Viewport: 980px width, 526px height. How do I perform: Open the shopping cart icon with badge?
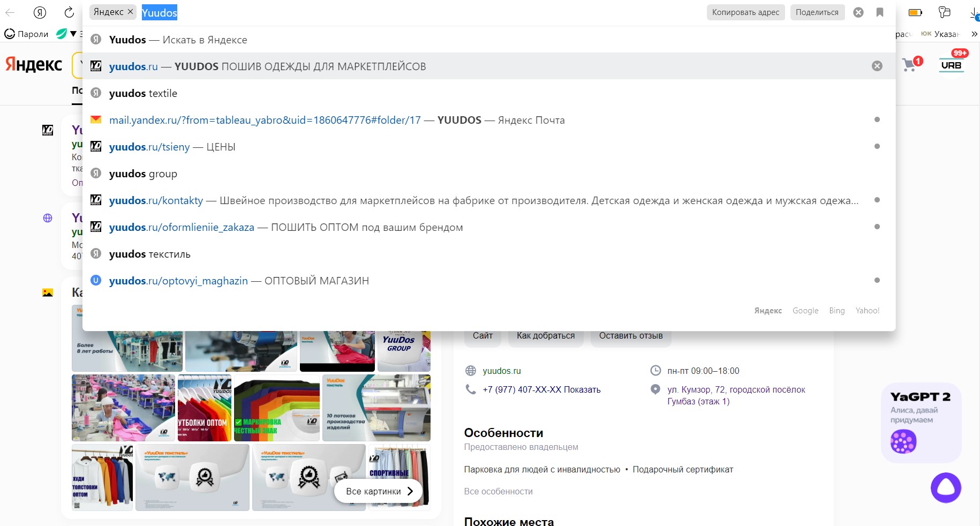tap(911, 64)
